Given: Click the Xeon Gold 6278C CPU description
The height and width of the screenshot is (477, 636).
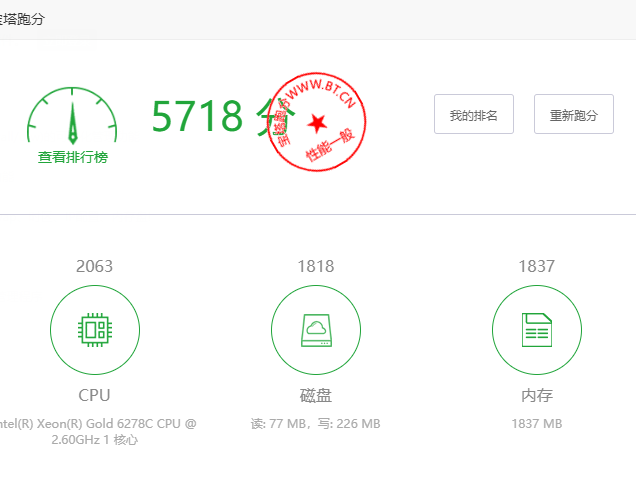Looking at the screenshot, I should point(96,432).
